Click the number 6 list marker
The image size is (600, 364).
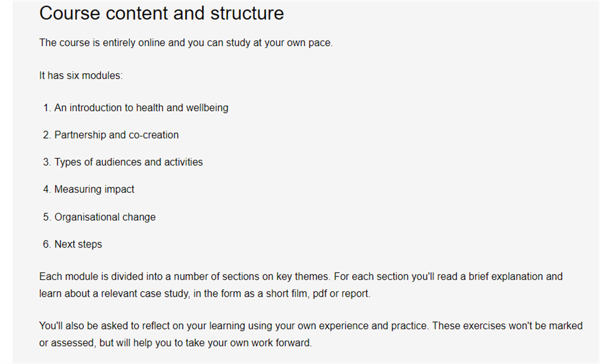click(x=47, y=244)
